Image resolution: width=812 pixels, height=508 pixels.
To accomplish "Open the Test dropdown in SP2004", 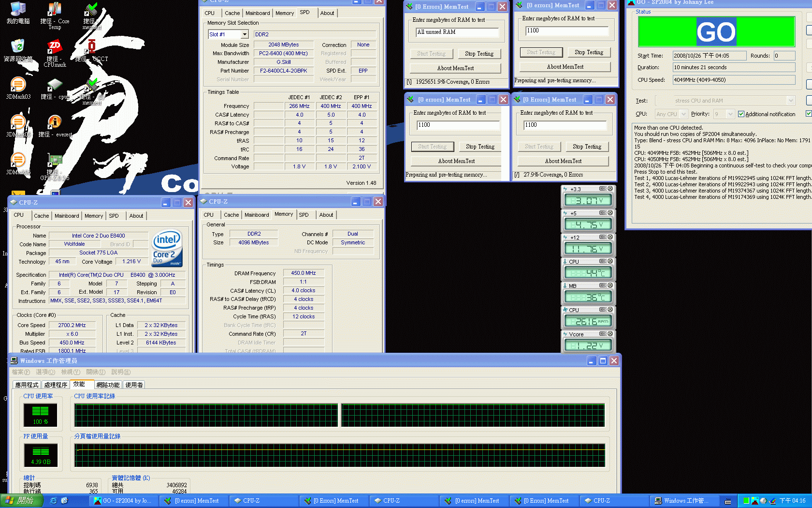I will [791, 101].
